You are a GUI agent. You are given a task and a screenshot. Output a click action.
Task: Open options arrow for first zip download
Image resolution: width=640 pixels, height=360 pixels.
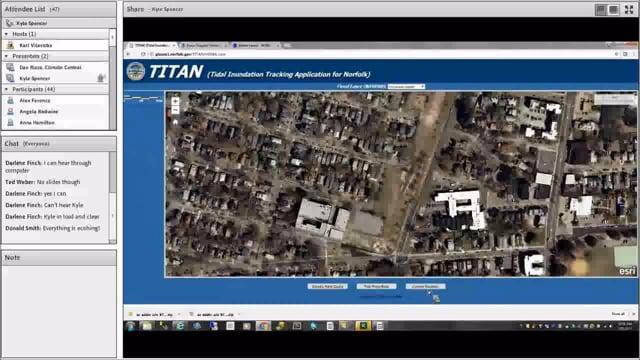tap(179, 315)
